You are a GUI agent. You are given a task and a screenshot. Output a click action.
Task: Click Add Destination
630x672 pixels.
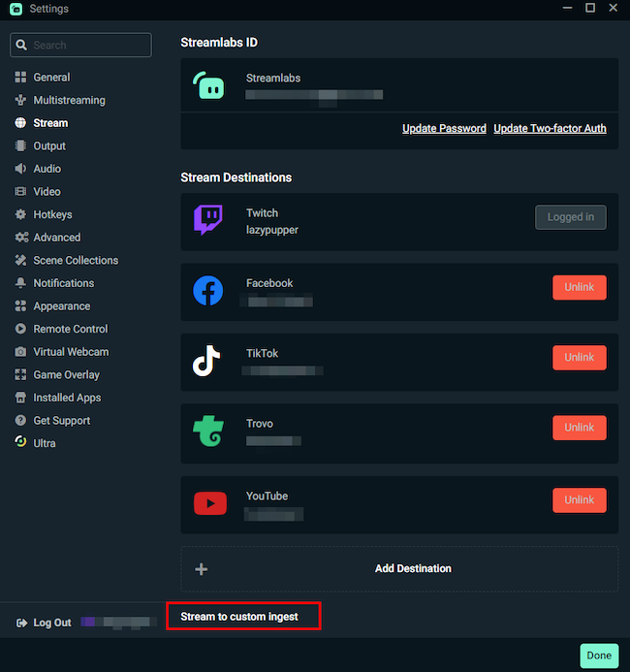(x=399, y=568)
